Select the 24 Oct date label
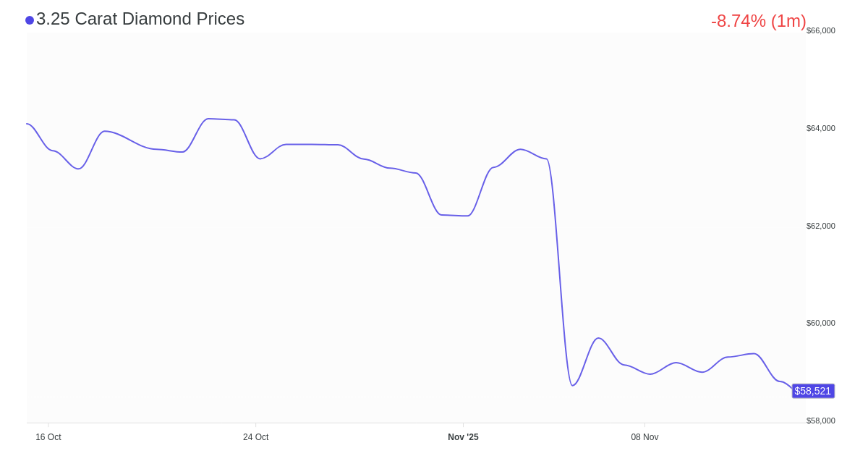The image size is (868, 456). pos(255,437)
